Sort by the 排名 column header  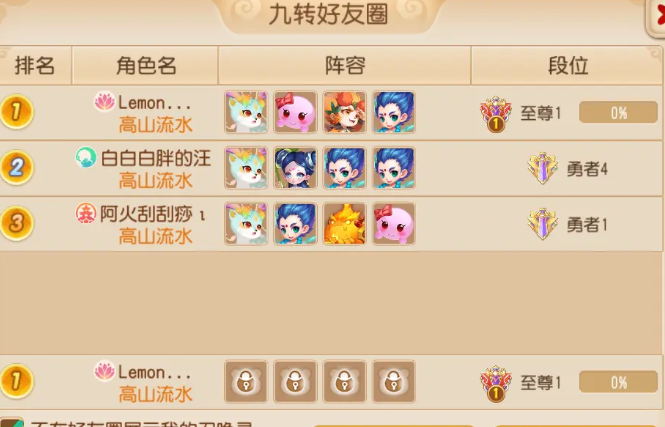(x=35, y=66)
